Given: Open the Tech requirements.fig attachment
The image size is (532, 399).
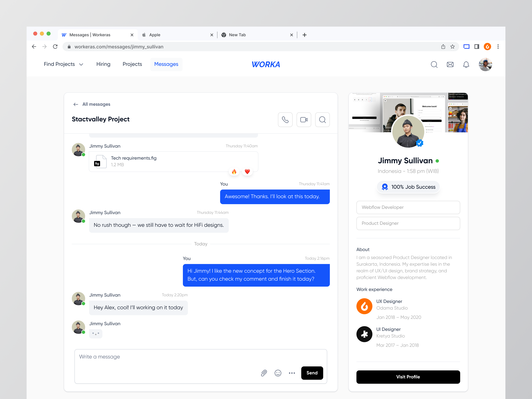Looking at the screenshot, I should coord(173,161).
